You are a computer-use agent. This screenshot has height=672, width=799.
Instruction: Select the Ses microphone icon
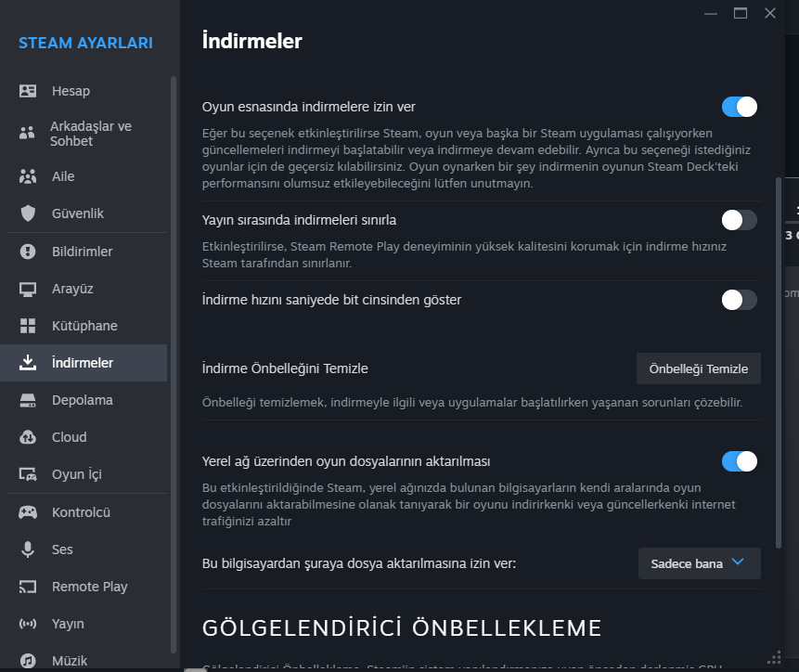click(x=28, y=549)
